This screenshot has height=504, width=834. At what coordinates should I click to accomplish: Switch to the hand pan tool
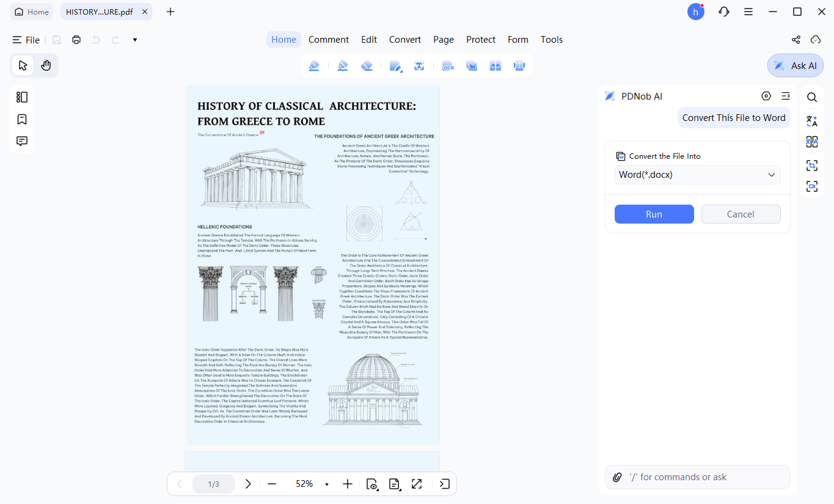click(46, 65)
